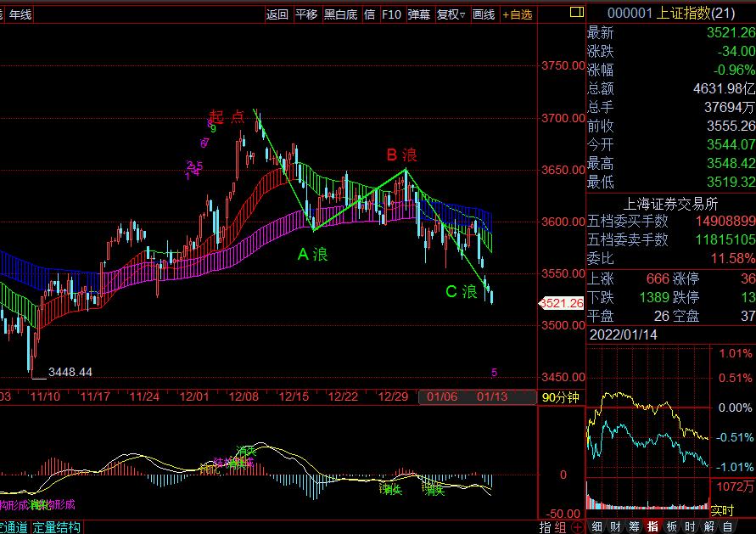This screenshot has width=756, height=534.
Task: Click the A浪 wave label
Action: click(313, 254)
